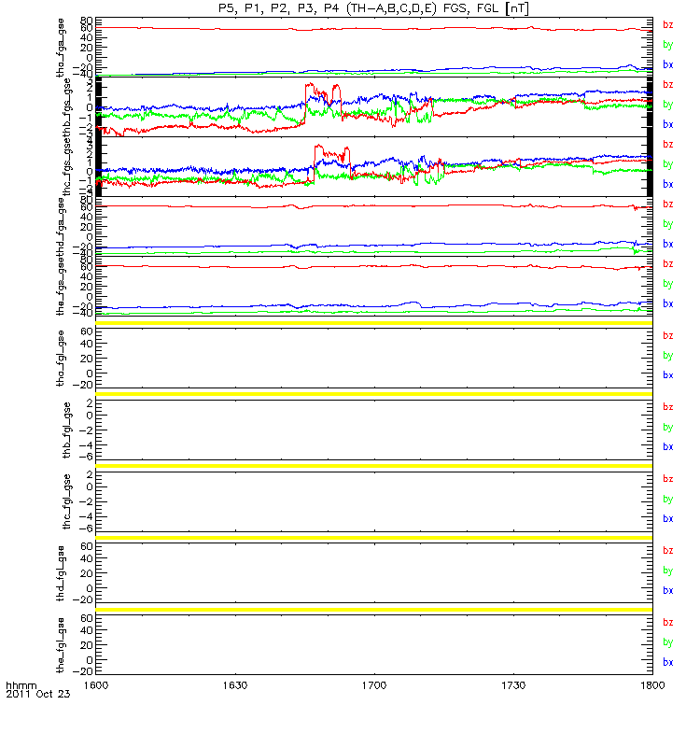700x747 pixels.
Task: Select the 'bx' legend label of the tha_fgl_gse panel
Action: coord(668,375)
